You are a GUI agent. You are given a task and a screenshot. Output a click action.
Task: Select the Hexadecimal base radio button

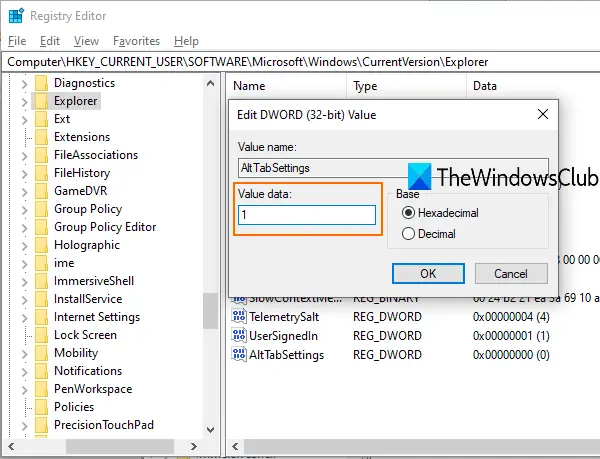tap(408, 213)
